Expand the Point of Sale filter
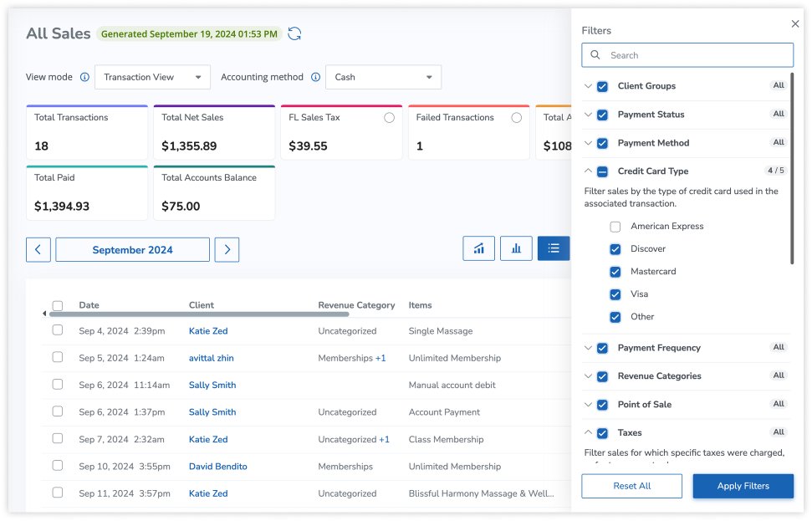 point(588,405)
